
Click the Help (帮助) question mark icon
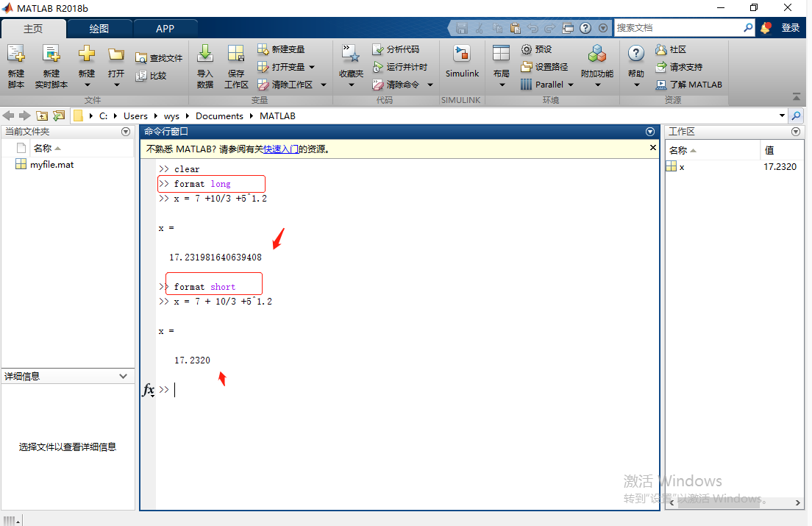pos(636,53)
